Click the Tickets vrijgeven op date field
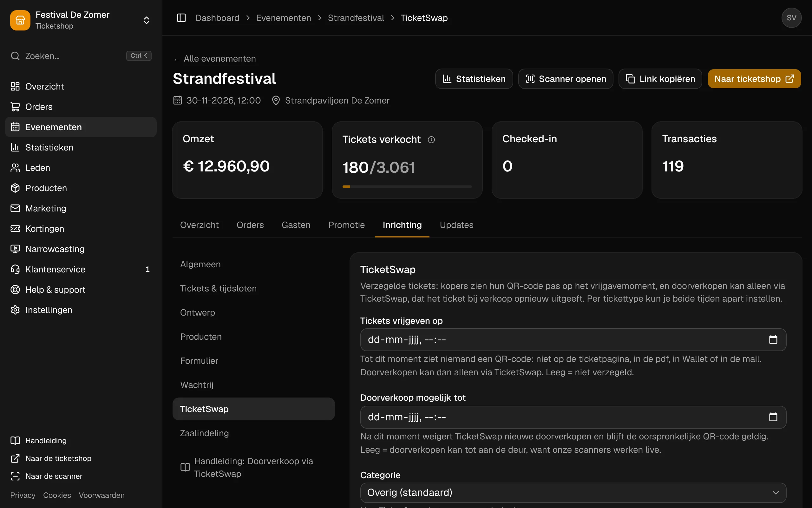This screenshot has height=508, width=812. click(573, 340)
